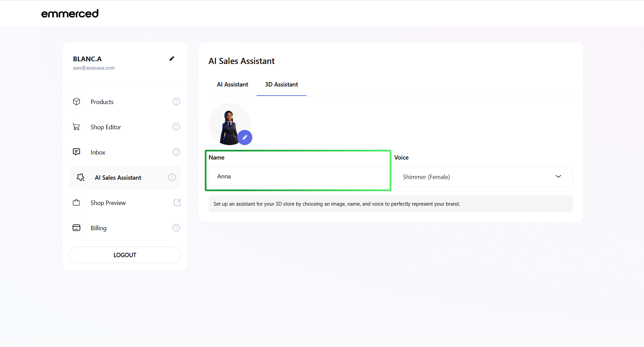Click the Name input field
This screenshot has width=644, height=347.
[298, 176]
